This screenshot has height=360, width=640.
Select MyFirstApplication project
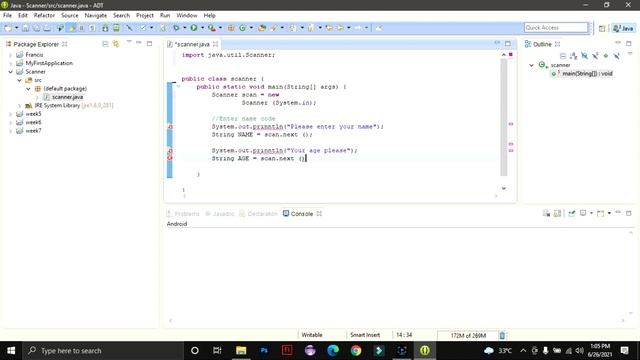[49, 63]
